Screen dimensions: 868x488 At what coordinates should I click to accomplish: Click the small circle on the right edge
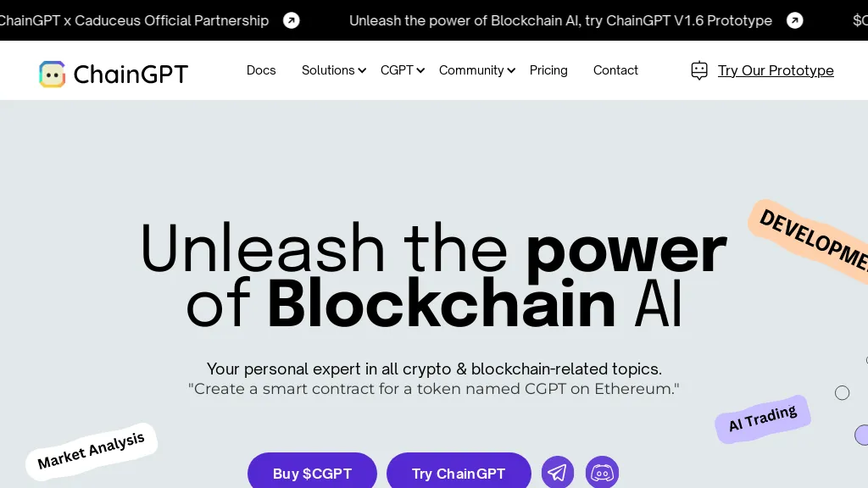click(842, 392)
